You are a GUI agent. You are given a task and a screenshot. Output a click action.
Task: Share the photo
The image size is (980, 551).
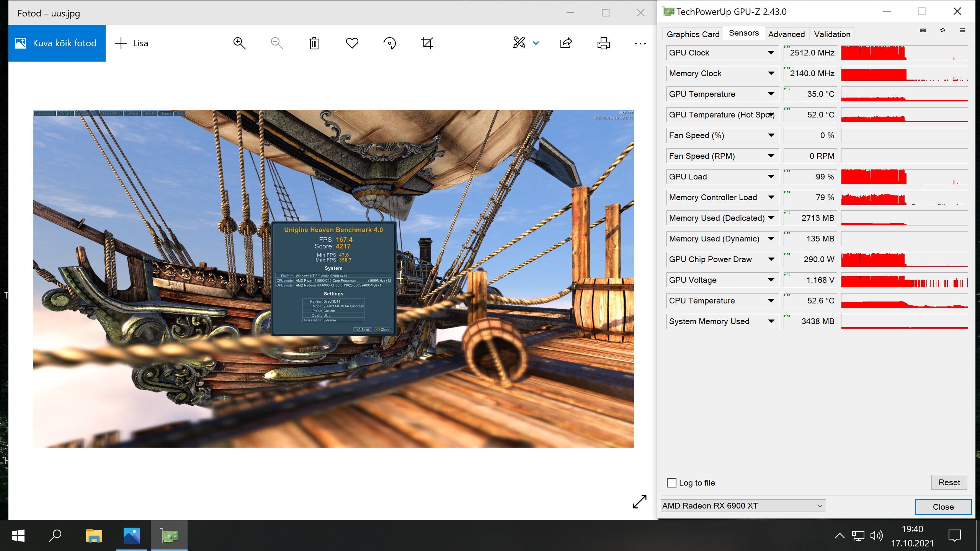[x=566, y=43]
